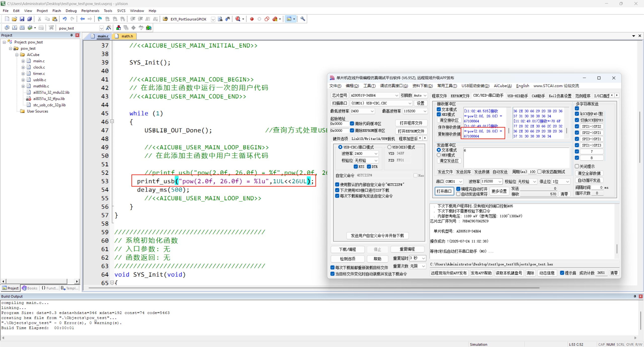
Task: Translate the current file
Action: [x=7, y=28]
